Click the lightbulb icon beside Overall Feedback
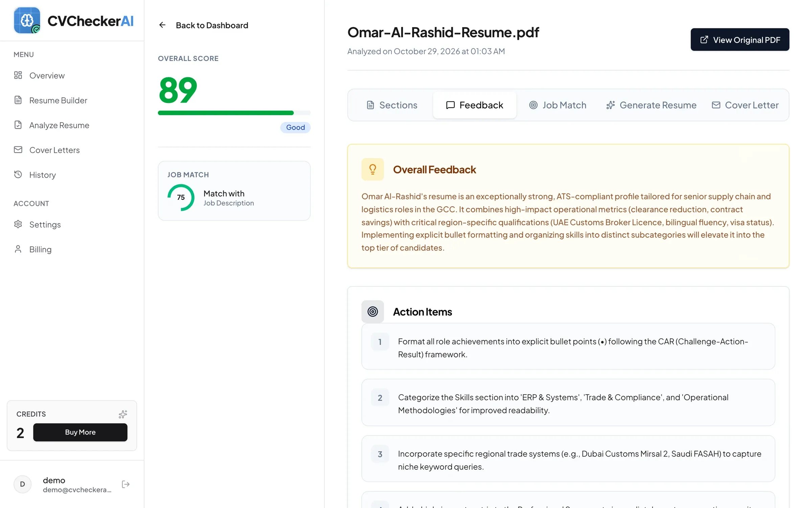812x508 pixels. click(373, 169)
